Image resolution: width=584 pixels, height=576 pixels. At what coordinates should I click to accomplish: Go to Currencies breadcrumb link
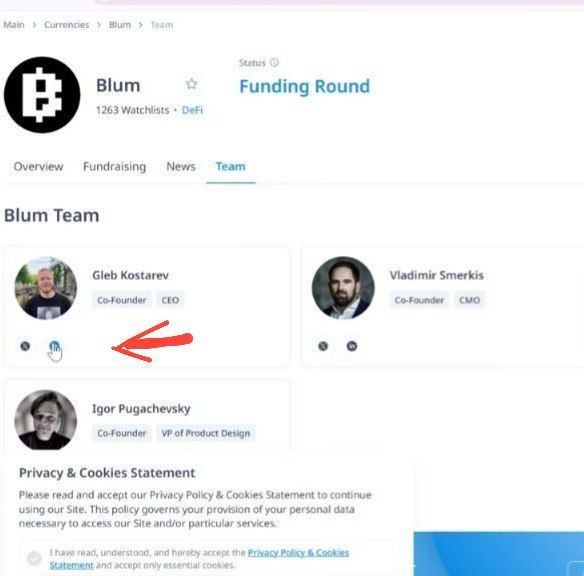[x=67, y=25]
